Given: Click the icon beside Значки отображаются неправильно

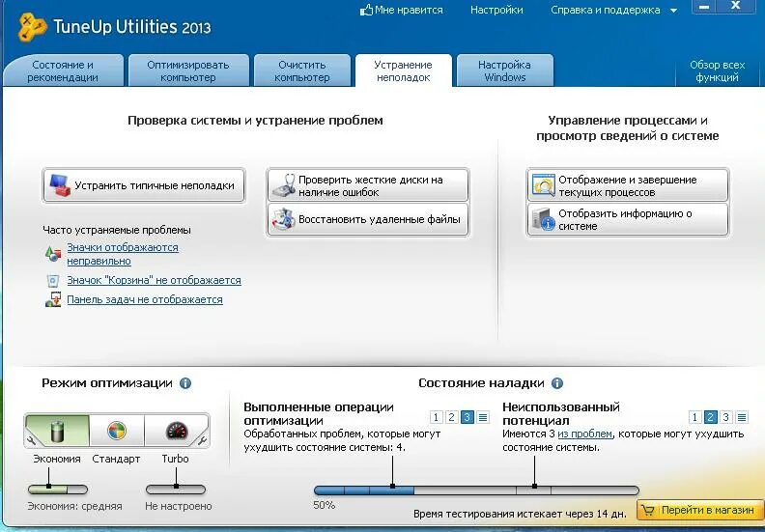Looking at the screenshot, I should click(53, 254).
